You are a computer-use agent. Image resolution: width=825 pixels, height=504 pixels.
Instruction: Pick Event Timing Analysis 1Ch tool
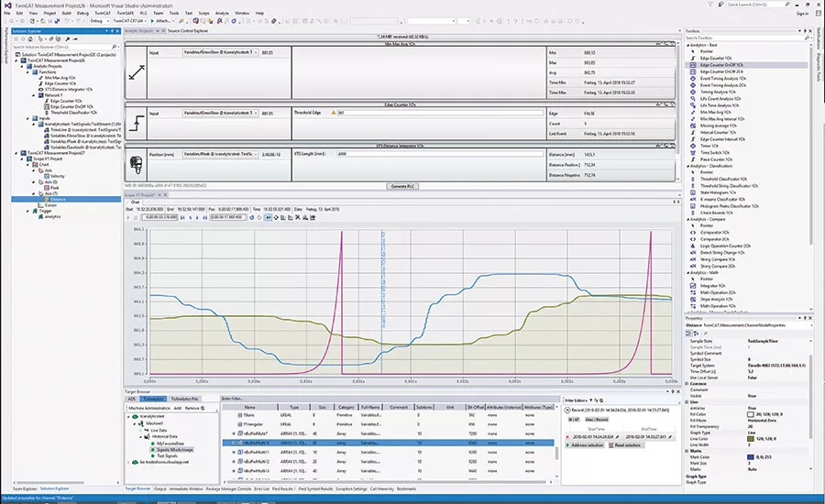(723, 79)
